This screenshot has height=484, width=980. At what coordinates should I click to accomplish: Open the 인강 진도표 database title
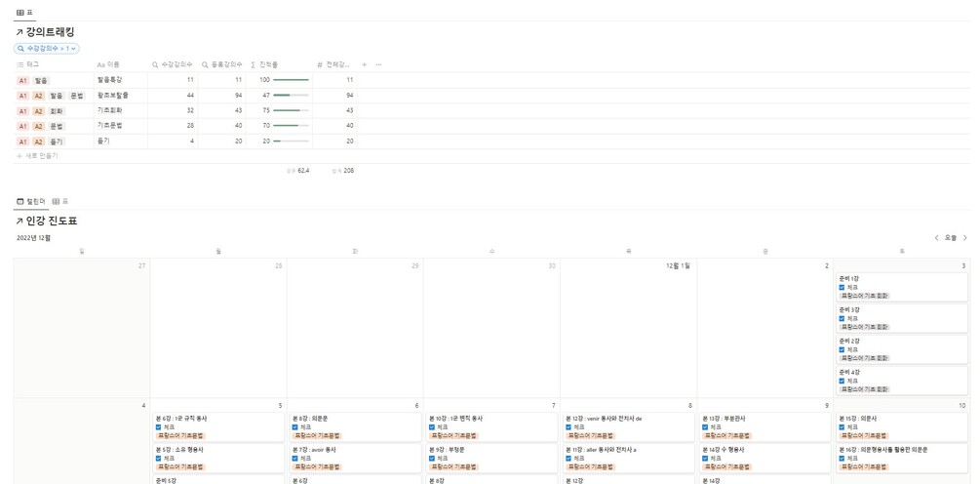tap(52, 222)
